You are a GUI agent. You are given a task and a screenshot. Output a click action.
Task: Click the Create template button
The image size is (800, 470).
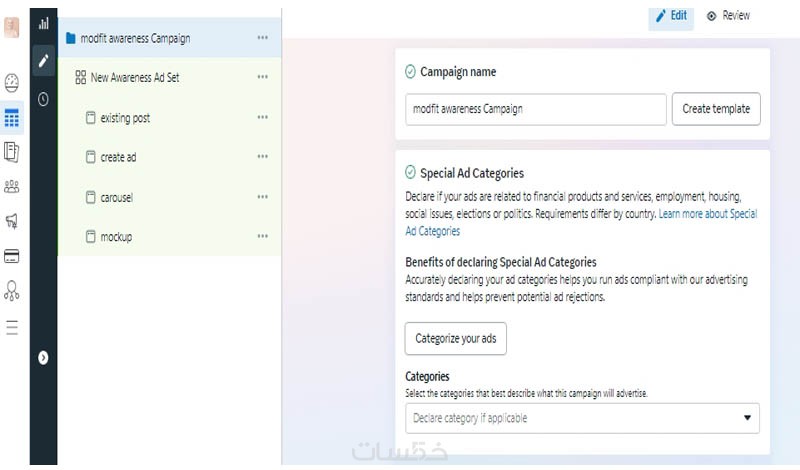coord(716,109)
